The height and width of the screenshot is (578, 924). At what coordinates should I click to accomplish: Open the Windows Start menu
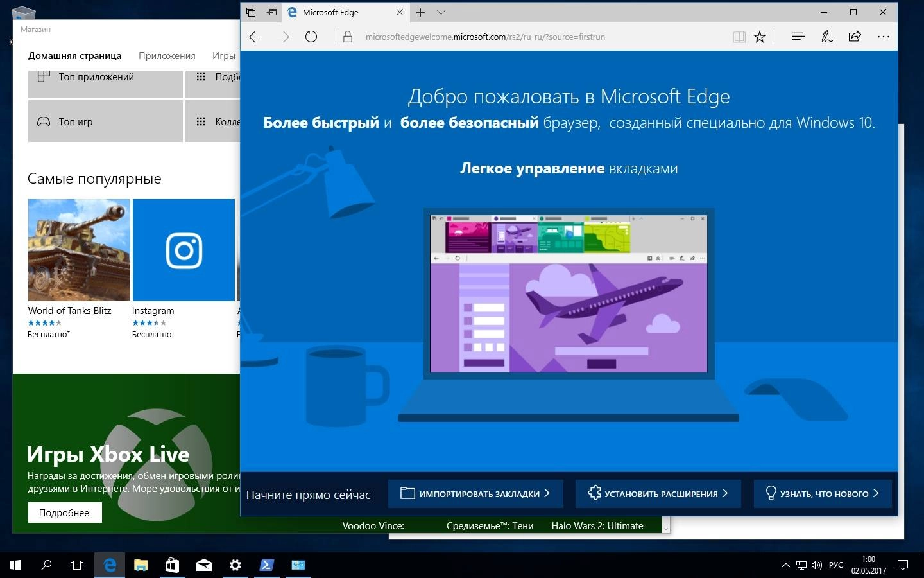coord(15,565)
